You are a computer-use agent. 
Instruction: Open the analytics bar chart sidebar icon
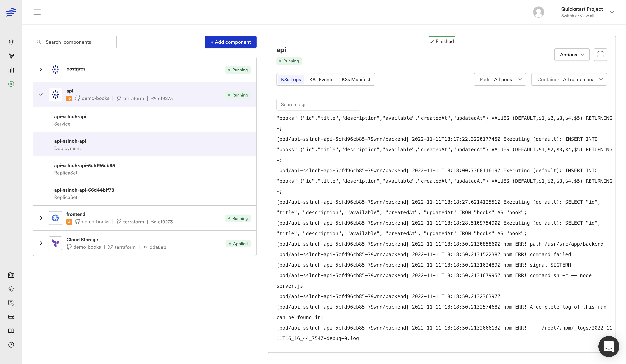(11, 70)
